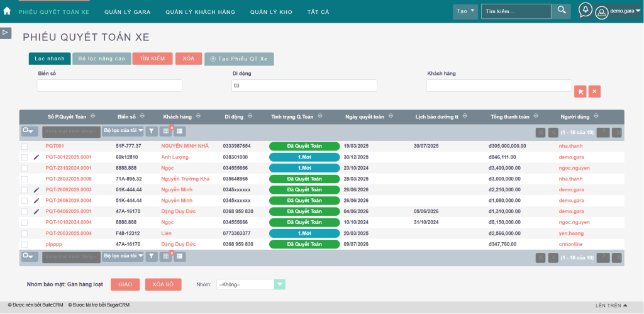Clear quick filter with the red X icon
This screenshot has height=314, width=644.
tap(594, 92)
